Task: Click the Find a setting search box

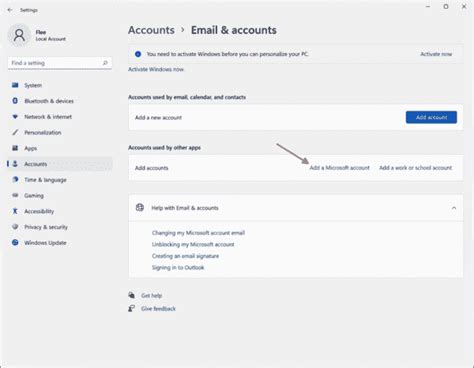Action: [60, 63]
